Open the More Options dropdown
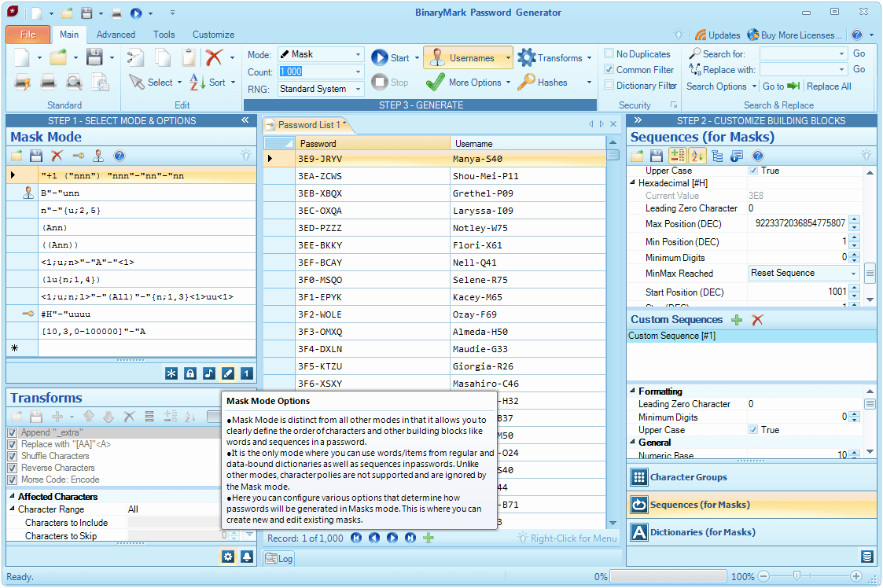The width and height of the screenshot is (883, 588). click(x=509, y=83)
